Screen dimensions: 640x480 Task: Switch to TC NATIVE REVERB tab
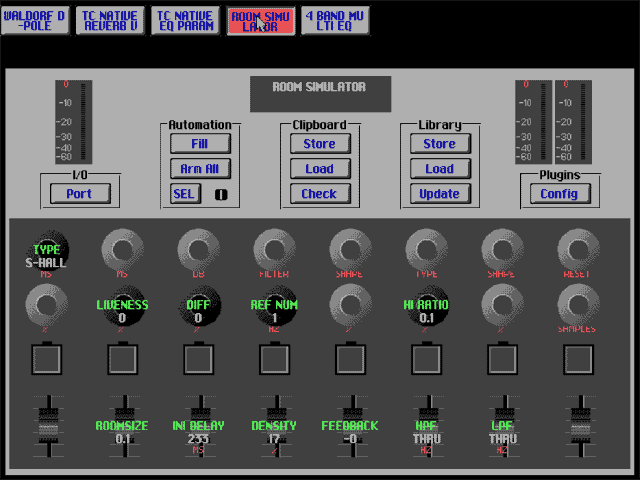(x=110, y=20)
